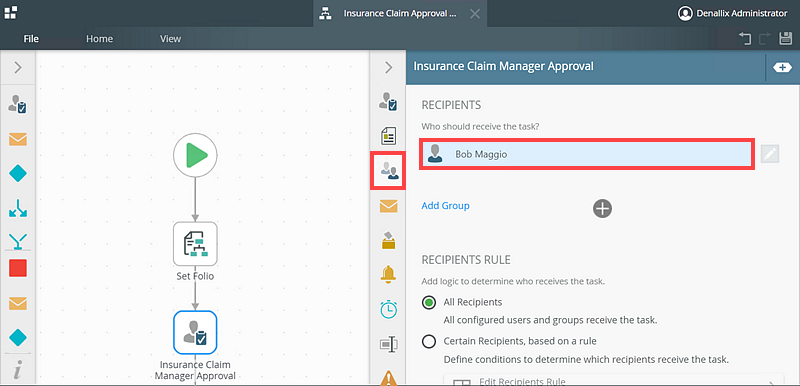Image resolution: width=800 pixels, height=386 pixels.
Task: Open the File menu
Action: click(31, 39)
